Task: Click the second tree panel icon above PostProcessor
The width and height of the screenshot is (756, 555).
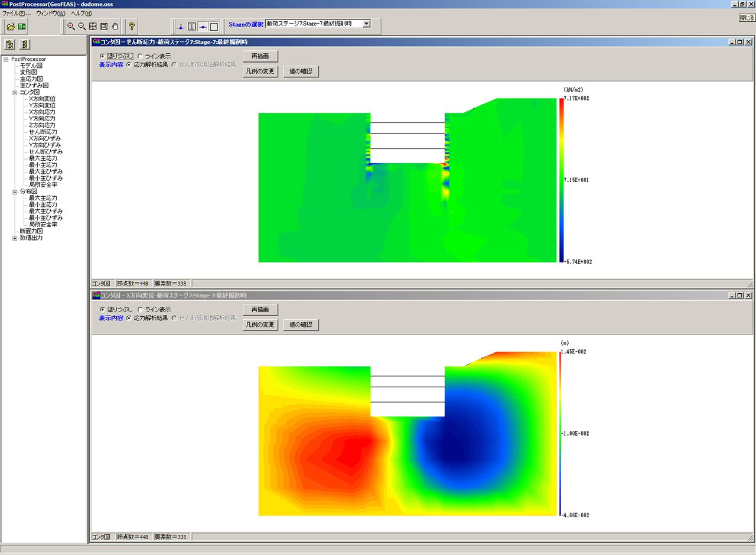Action: pos(25,44)
